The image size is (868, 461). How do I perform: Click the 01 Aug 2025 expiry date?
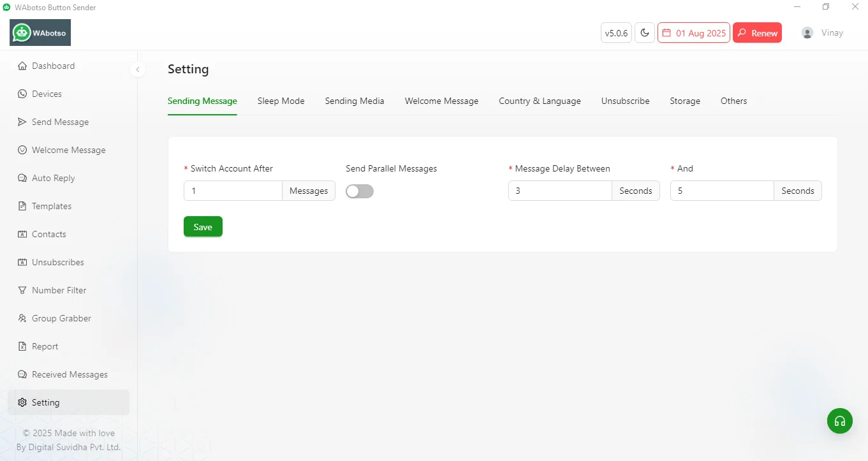coord(694,33)
